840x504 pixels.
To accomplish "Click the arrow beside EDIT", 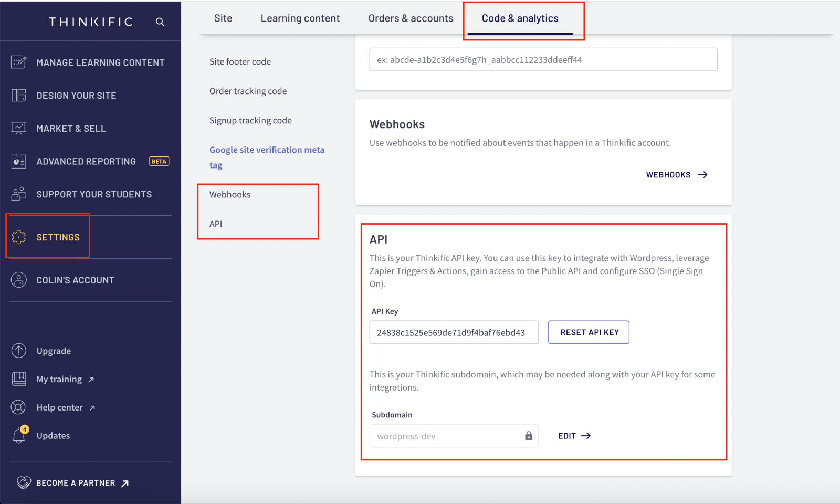I will (x=586, y=436).
